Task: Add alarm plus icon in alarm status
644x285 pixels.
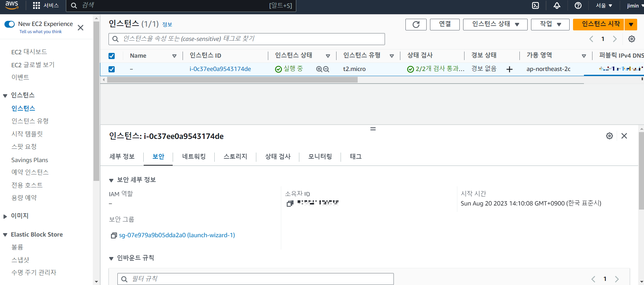Action: pos(509,69)
